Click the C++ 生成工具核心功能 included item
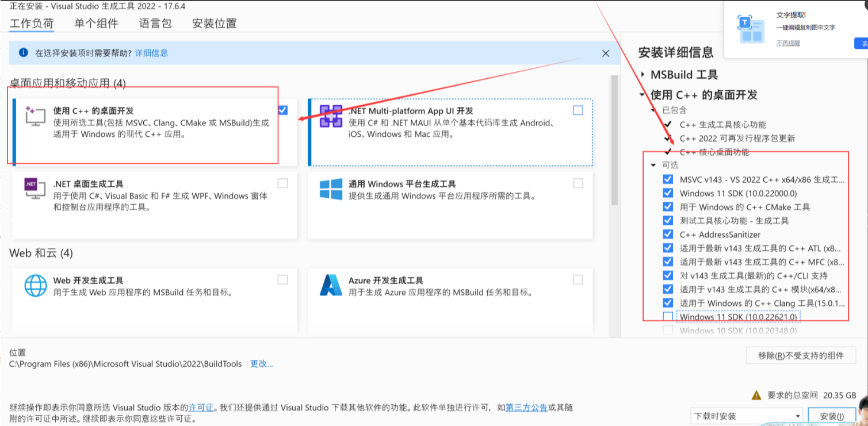The height and width of the screenshot is (426, 868). pyautogui.click(x=722, y=125)
